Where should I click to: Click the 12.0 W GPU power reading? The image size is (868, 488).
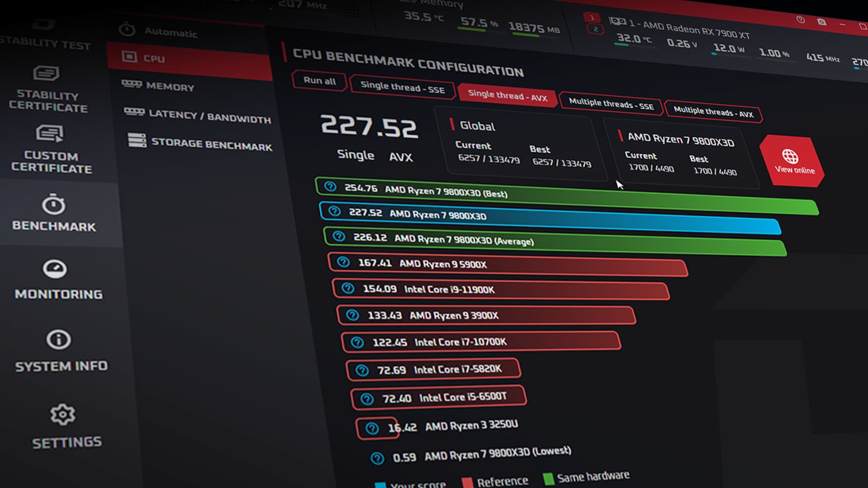[729, 48]
